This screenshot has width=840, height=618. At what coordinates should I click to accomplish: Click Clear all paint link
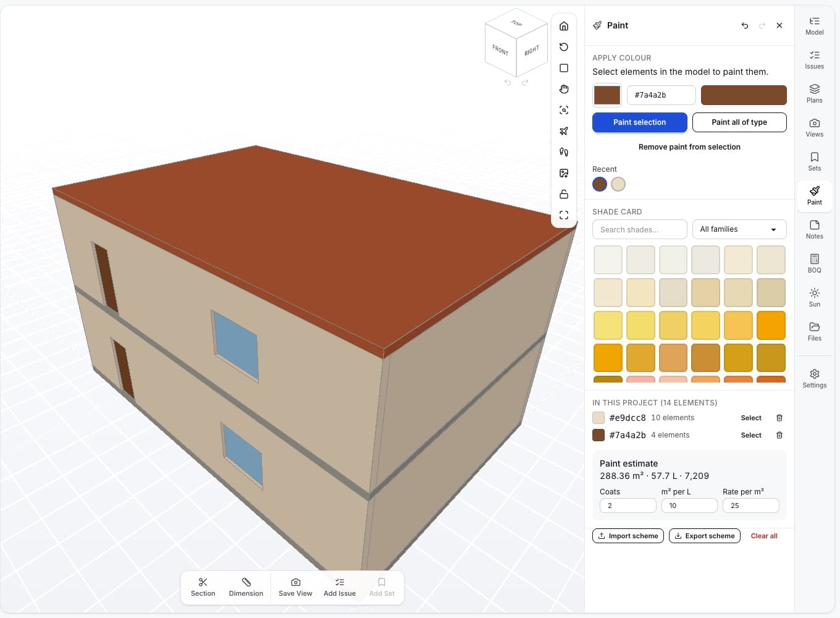(x=764, y=536)
